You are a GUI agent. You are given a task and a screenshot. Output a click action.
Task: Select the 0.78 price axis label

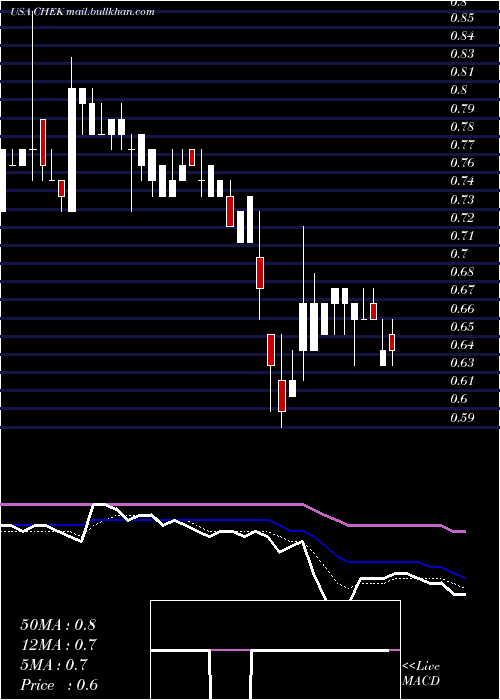coord(461,127)
